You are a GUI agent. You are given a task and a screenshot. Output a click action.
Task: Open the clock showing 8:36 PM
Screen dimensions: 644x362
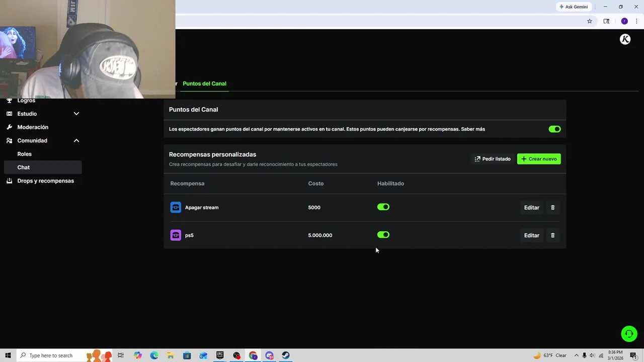[615, 355]
